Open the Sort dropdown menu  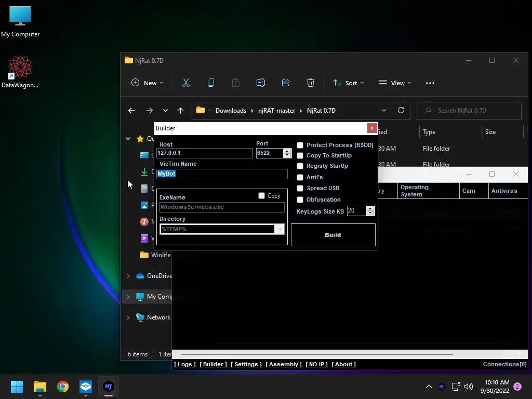coord(349,83)
